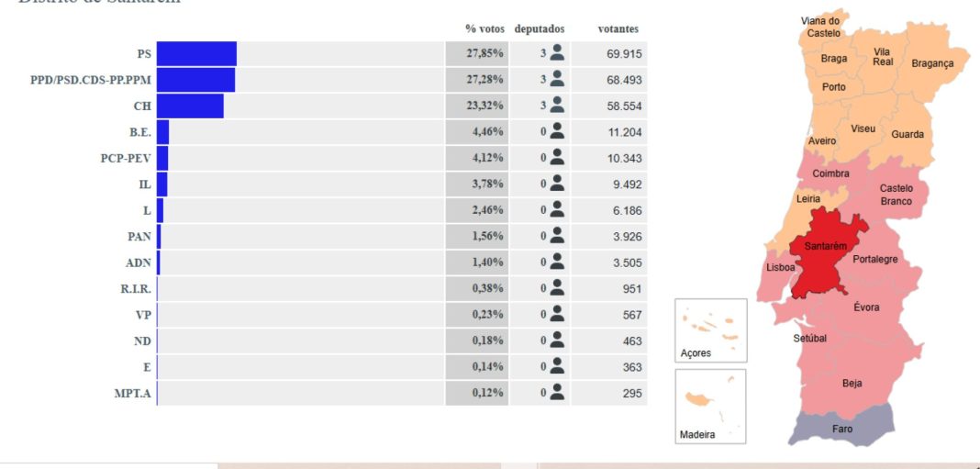The height and width of the screenshot is (469, 980).
Task: Select the Santarém district on map
Action: click(825, 252)
